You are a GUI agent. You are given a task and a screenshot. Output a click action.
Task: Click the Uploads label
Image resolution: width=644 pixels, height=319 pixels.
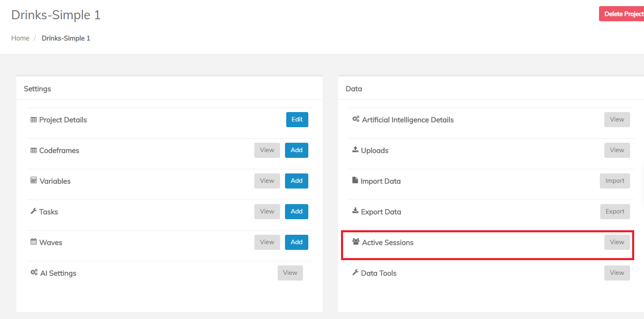tap(375, 151)
